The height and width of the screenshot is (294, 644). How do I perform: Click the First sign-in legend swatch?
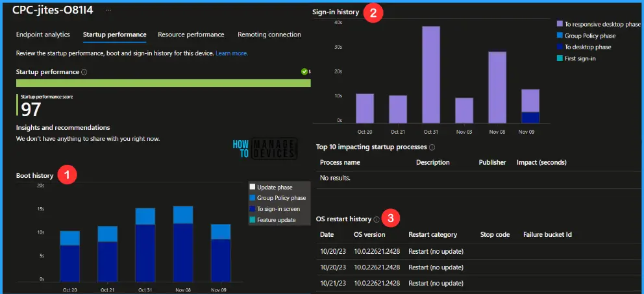[x=559, y=58]
